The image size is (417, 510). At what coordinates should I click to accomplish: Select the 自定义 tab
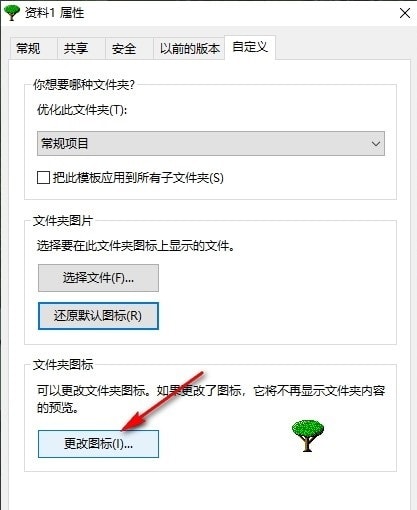click(250, 47)
